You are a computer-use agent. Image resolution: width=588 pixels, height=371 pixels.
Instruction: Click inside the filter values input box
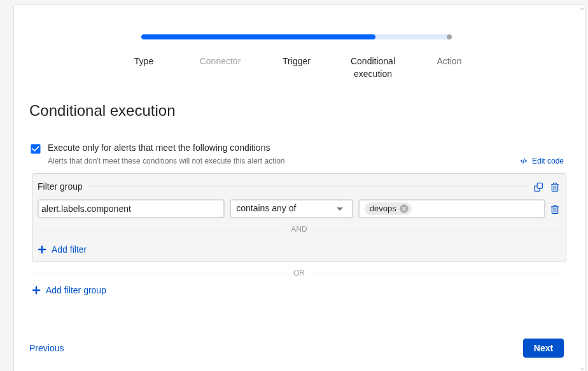click(x=477, y=209)
